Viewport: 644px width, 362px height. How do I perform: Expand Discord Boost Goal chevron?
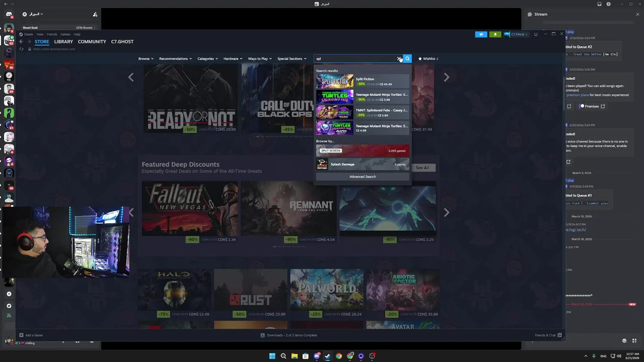pos(94,28)
